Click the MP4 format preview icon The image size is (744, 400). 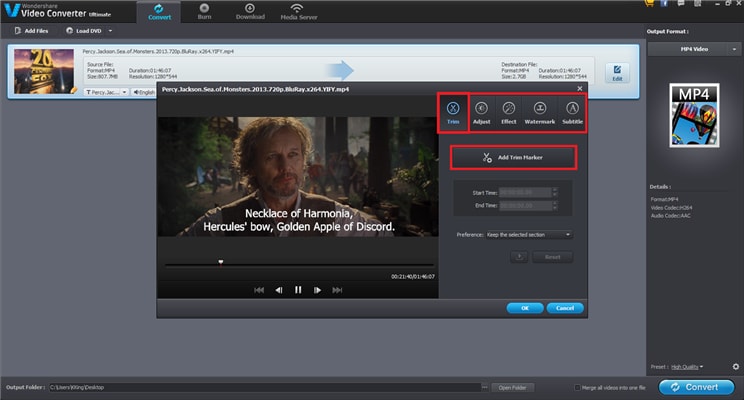(x=694, y=115)
